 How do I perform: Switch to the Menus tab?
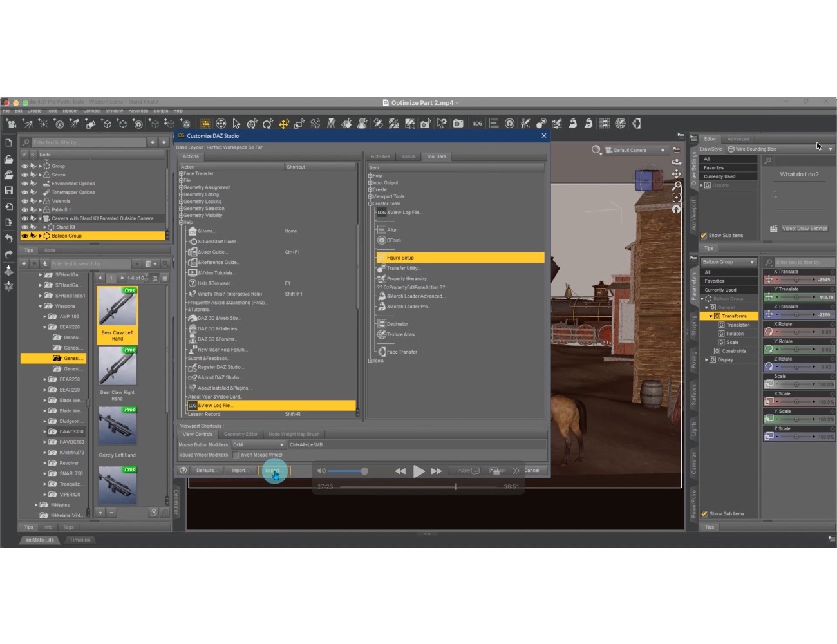coord(408,156)
